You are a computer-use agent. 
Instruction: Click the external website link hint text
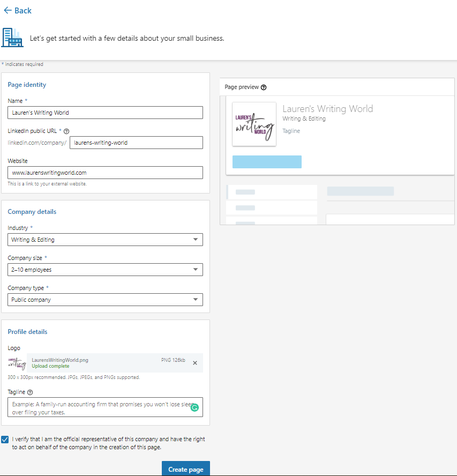point(47,184)
